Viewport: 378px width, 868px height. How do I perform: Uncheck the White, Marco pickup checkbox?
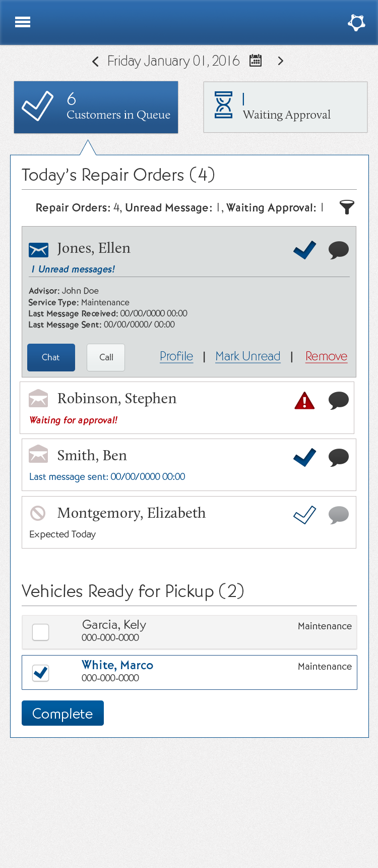click(x=40, y=672)
